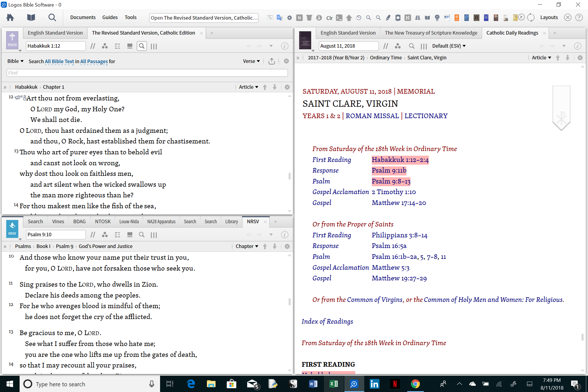Open the Chapter navigation dropdown in the NRSV panel

coord(247,246)
